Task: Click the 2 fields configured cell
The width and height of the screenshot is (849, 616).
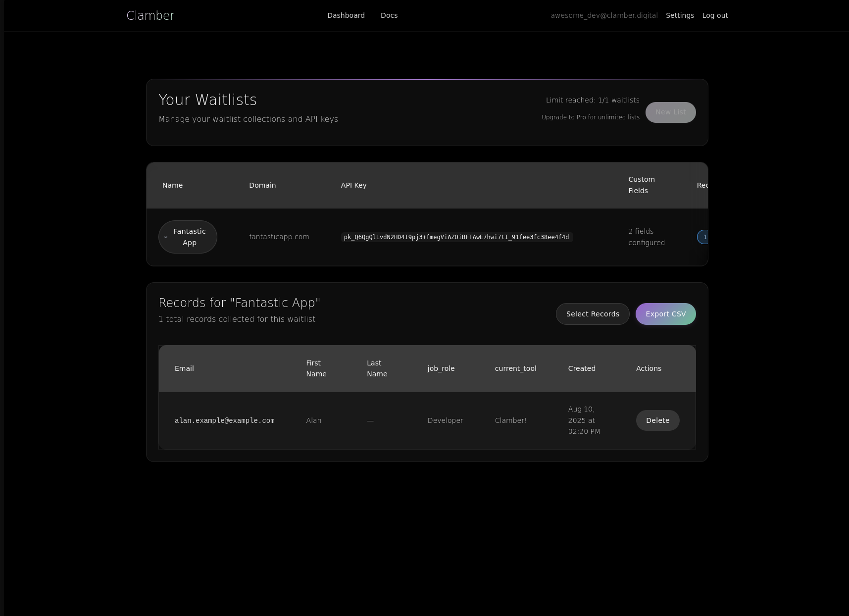Action: coord(646,237)
